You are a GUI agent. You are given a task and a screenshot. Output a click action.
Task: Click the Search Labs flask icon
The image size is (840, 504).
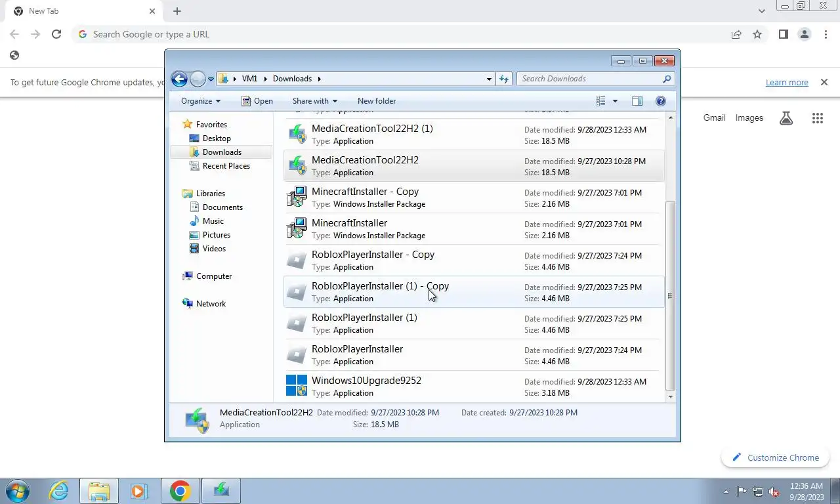point(786,118)
